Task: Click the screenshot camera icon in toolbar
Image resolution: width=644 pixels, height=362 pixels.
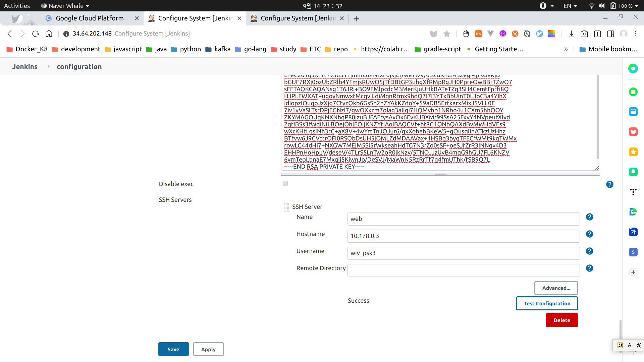Action: click(584, 34)
